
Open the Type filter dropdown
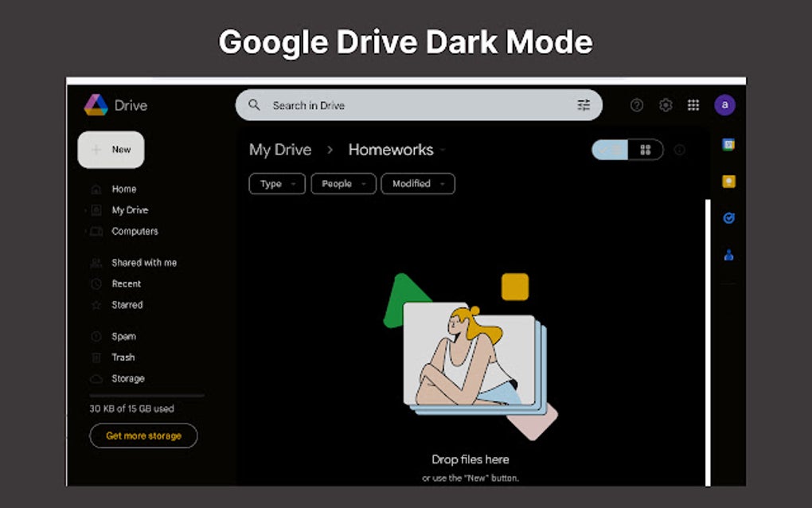[276, 184]
